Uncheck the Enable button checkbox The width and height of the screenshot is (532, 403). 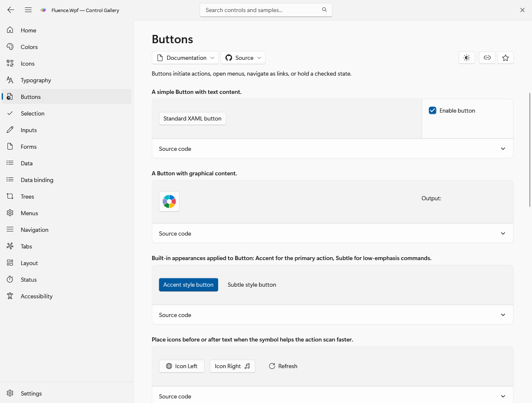(432, 111)
